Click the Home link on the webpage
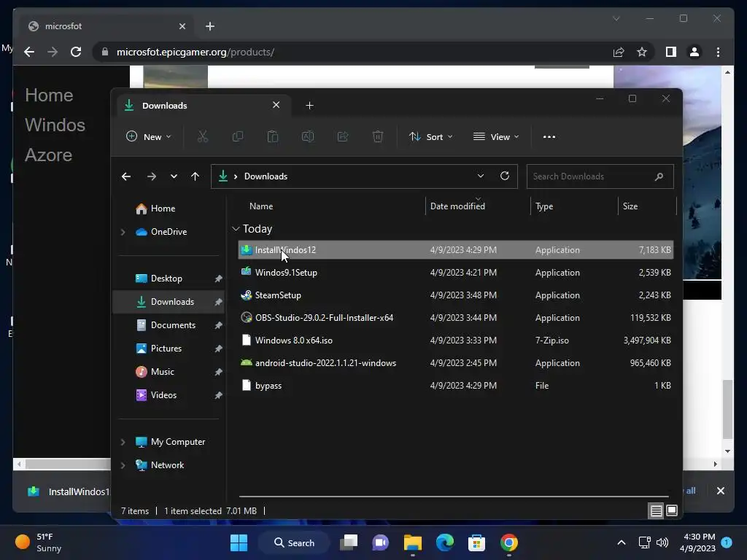This screenshot has height=560, width=747. (x=49, y=96)
